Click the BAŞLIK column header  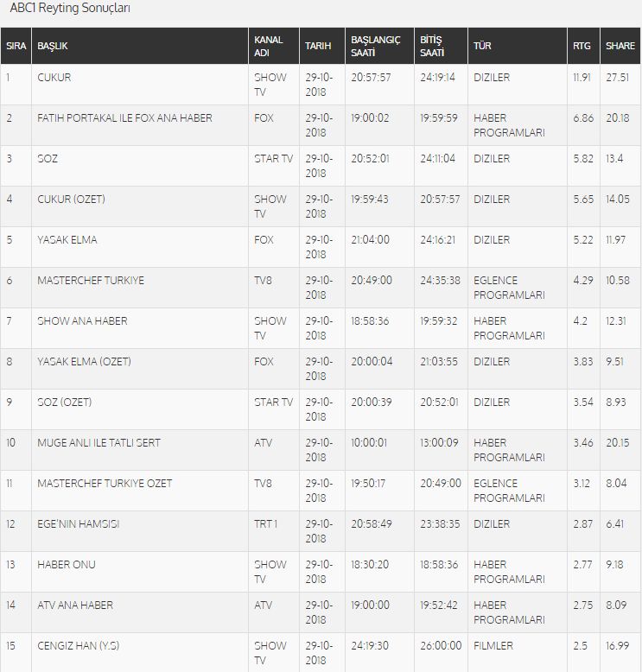tap(140, 46)
